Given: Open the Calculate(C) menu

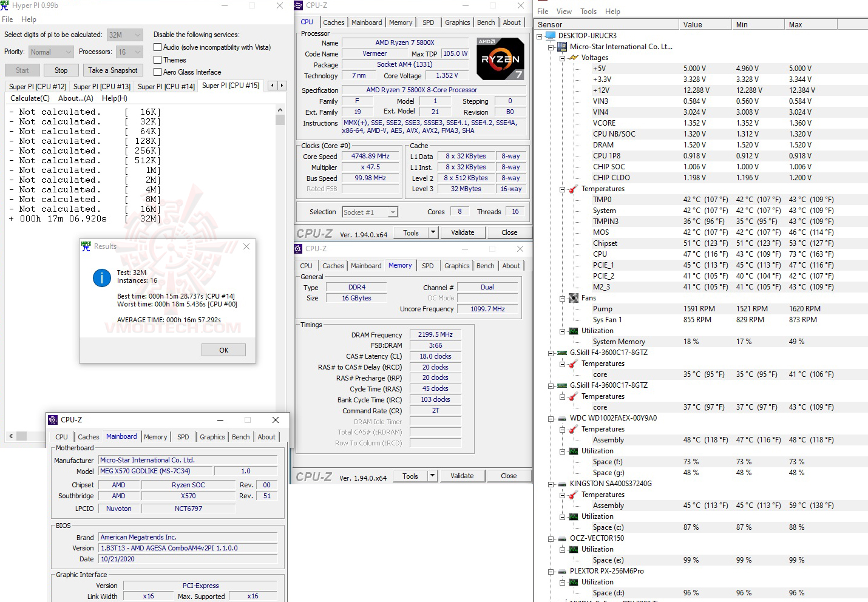Looking at the screenshot, I should [30, 98].
